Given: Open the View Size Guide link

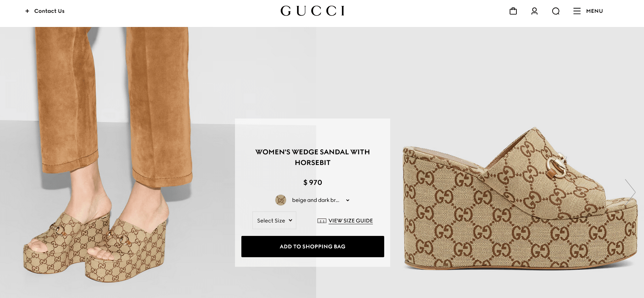Looking at the screenshot, I should [x=351, y=221].
